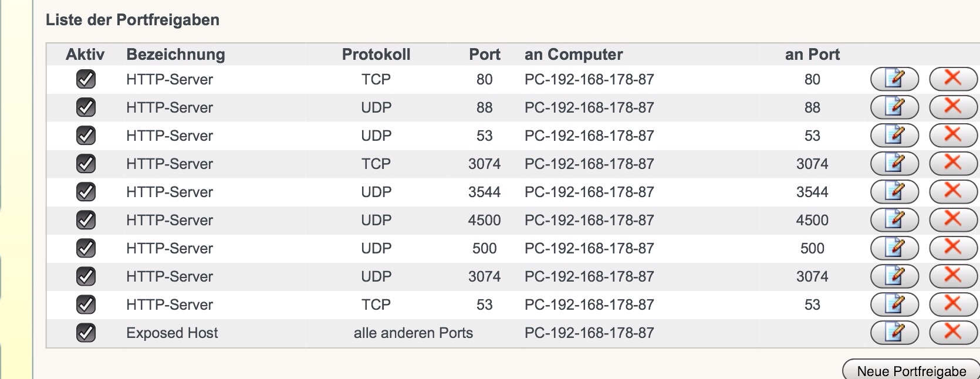
Task: Edit the UDP port 88 rule
Action: [x=894, y=107]
